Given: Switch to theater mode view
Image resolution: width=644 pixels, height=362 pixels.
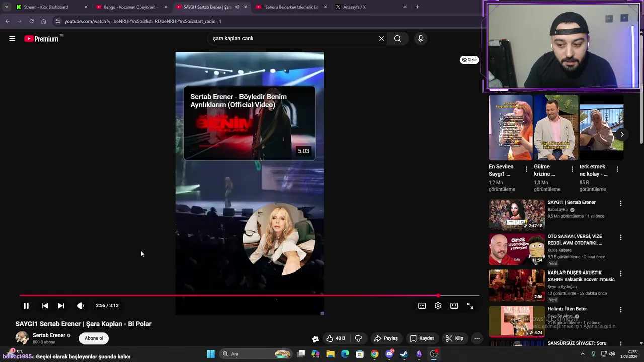Looking at the screenshot, I should click(454, 306).
